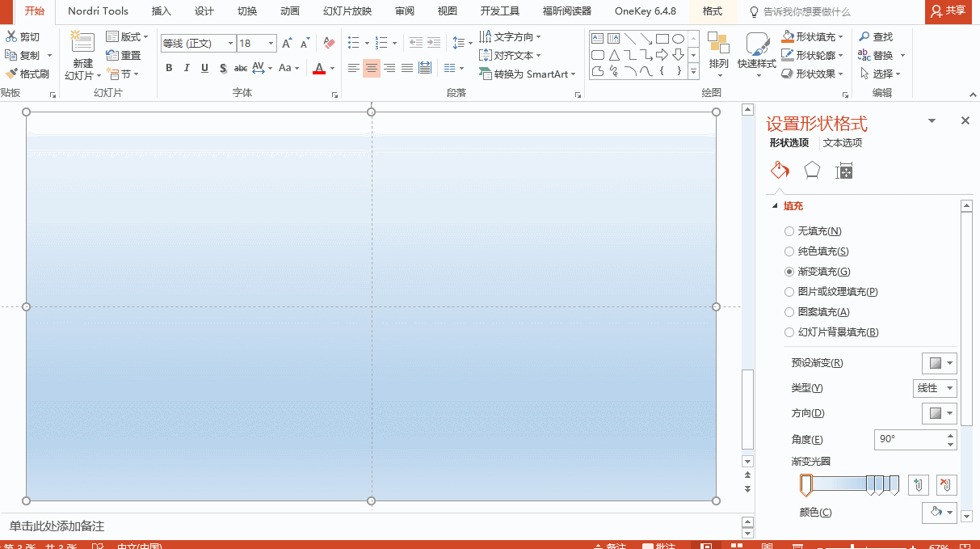The height and width of the screenshot is (549, 980).
Task: Open the font size dropdown showing 18
Action: point(271,44)
